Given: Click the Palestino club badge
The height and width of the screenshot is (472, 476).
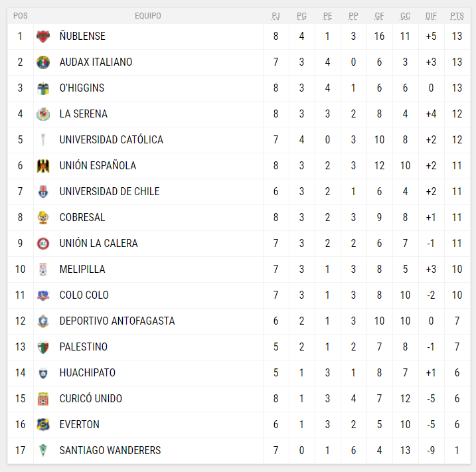Looking at the screenshot, I should coord(43,347).
